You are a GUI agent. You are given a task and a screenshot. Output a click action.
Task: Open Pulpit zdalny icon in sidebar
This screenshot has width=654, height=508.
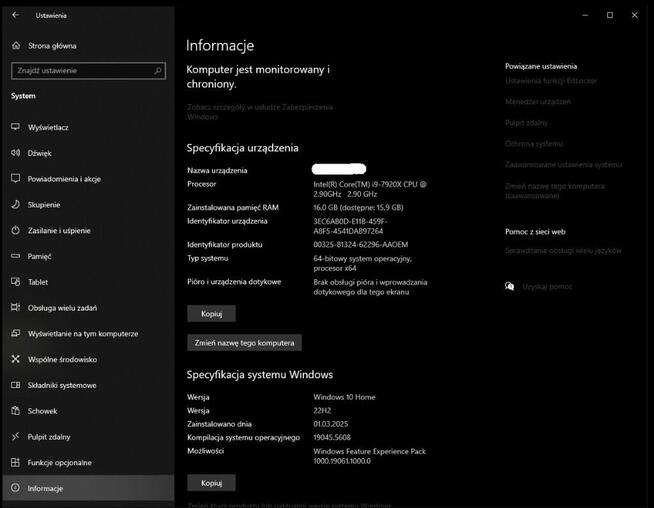point(15,436)
